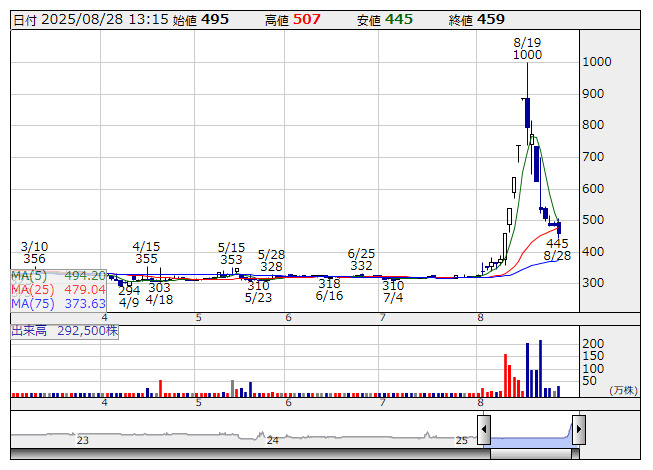Click the 8/28 low marker at 445
Image resolution: width=653 pixels, height=470 pixels.
(x=557, y=250)
